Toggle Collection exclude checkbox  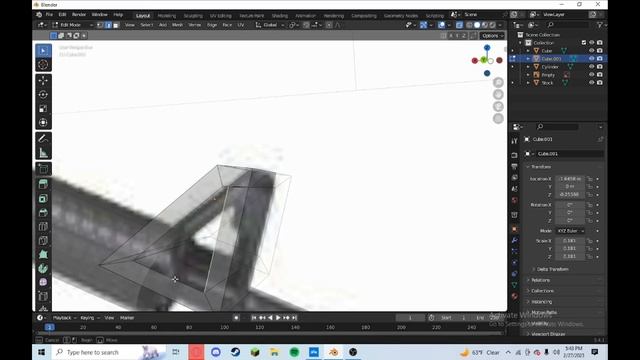click(x=584, y=42)
